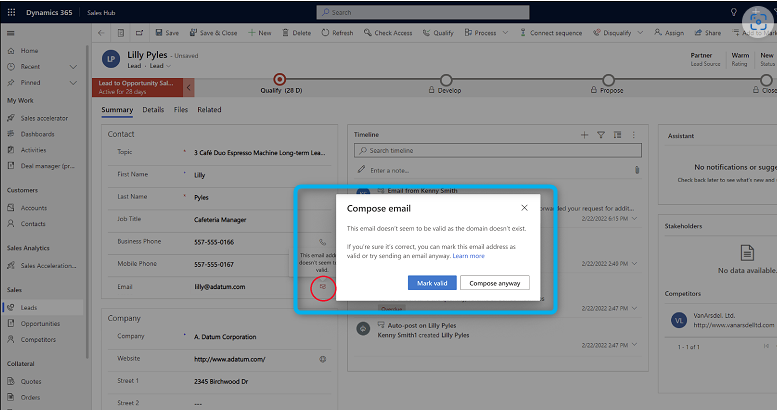Screen dimensions: 777x410
Task: Select the Propose stage in process bar
Action: [612, 79]
